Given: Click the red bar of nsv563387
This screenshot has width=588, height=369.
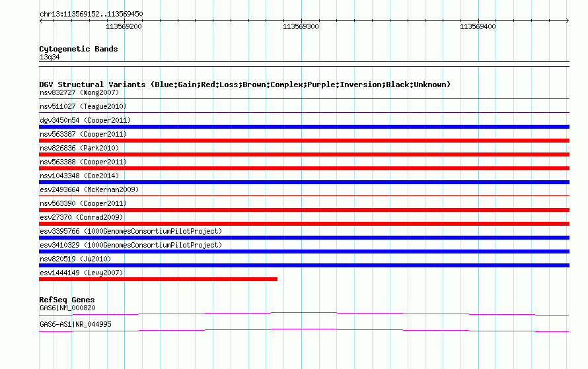Looking at the screenshot, I should tap(304, 141).
